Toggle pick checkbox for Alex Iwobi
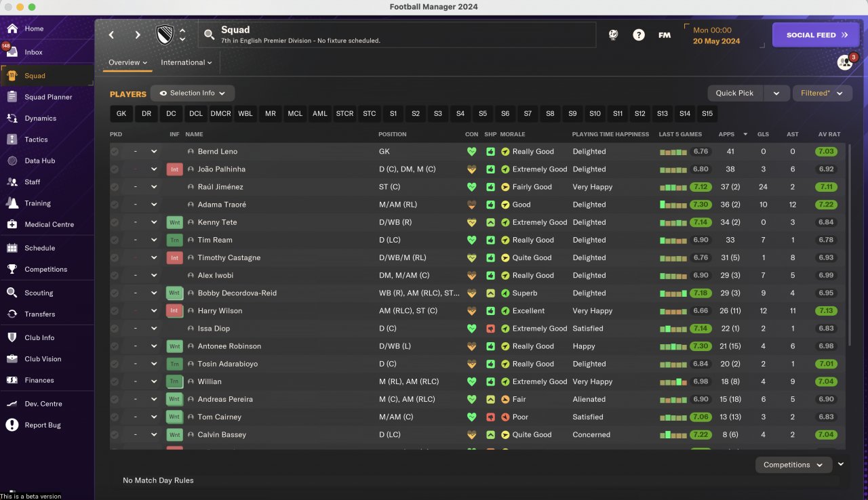This screenshot has width=868, height=500. click(115, 275)
